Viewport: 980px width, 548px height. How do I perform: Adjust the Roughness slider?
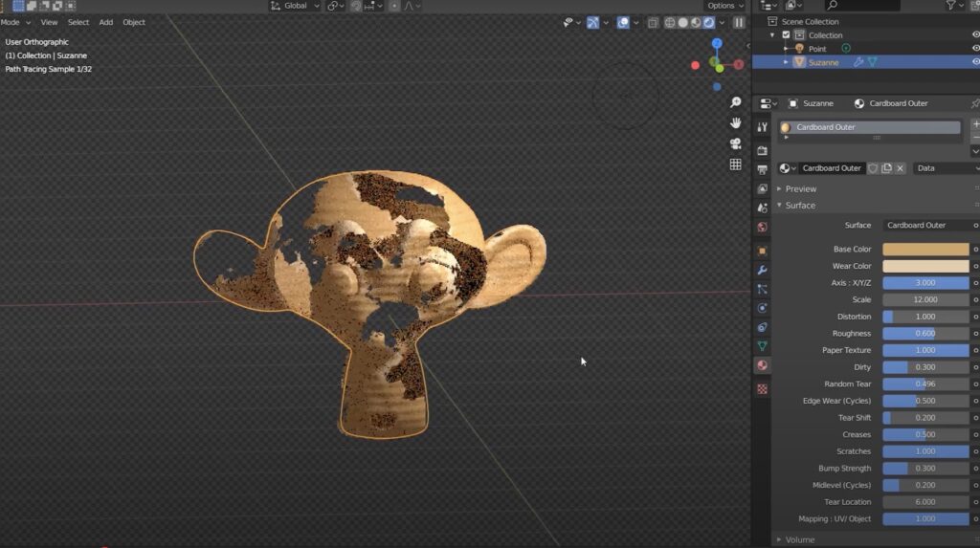pyautogui.click(x=925, y=333)
